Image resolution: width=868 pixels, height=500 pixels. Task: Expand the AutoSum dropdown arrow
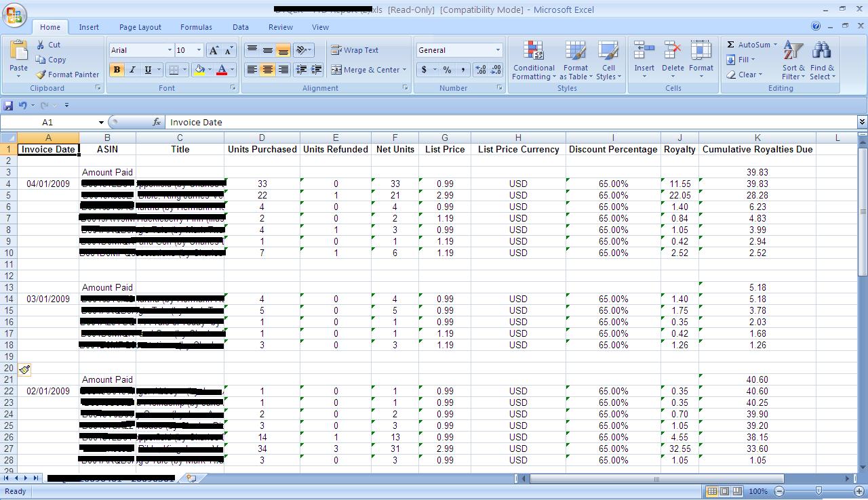774,45
